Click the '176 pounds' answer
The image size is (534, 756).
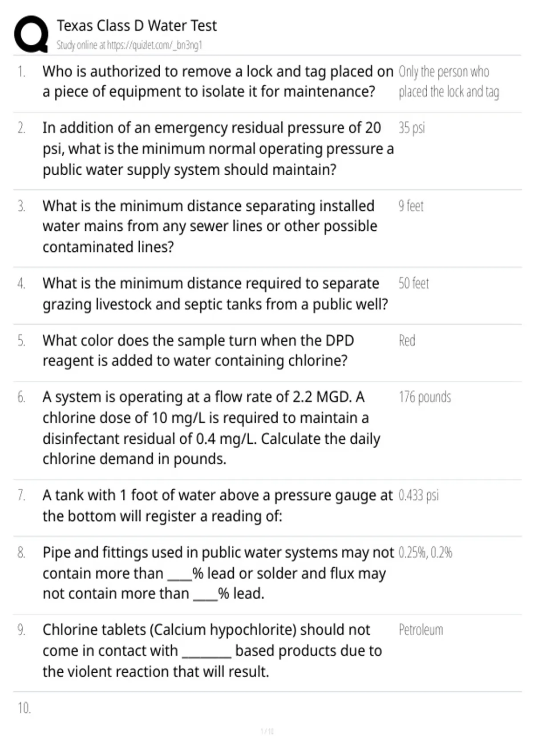[425, 397]
